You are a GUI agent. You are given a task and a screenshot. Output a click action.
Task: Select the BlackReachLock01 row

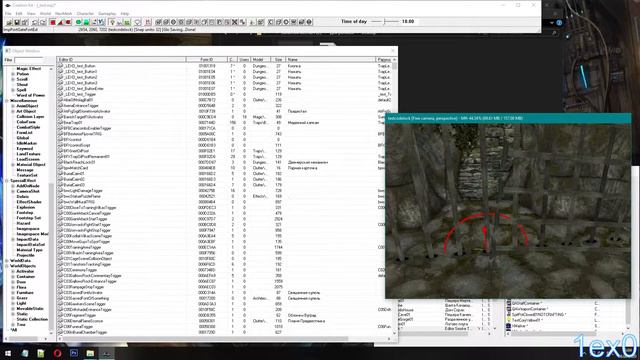tap(224, 162)
